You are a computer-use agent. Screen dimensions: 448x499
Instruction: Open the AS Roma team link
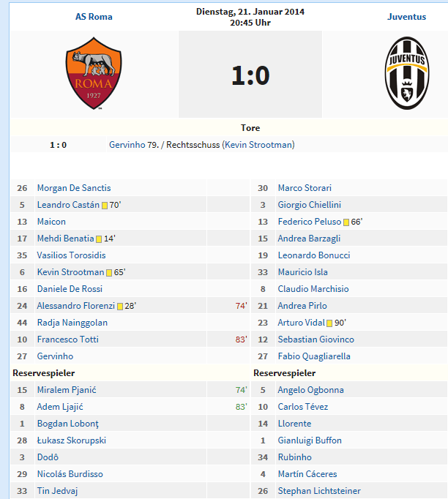[94, 17]
